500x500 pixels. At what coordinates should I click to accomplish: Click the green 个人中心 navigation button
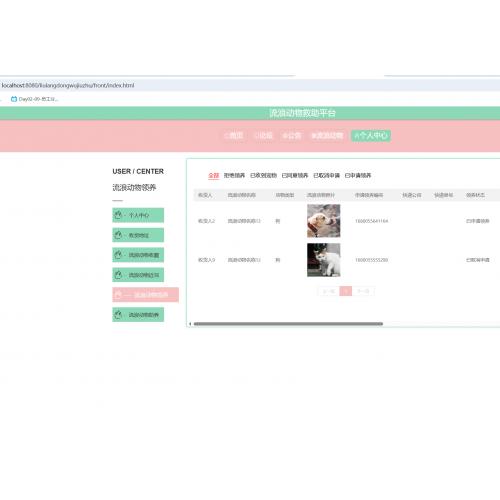click(371, 135)
